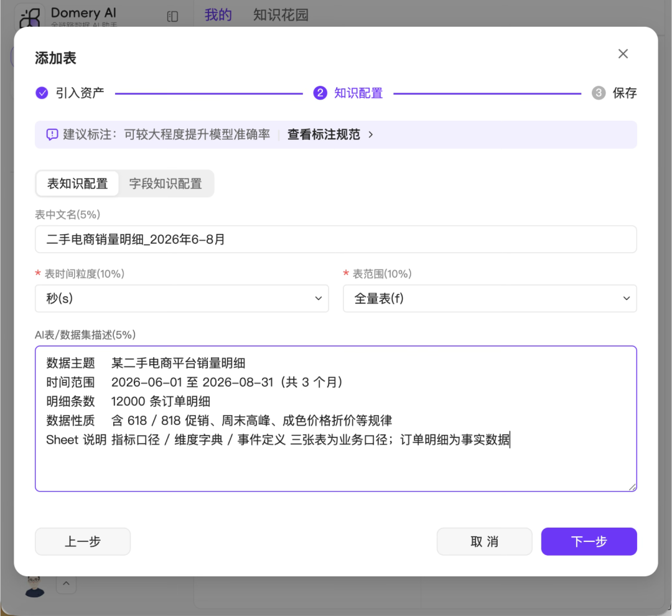The width and height of the screenshot is (672, 616).
Task: Click the annotation tip message icon
Action: [52, 134]
